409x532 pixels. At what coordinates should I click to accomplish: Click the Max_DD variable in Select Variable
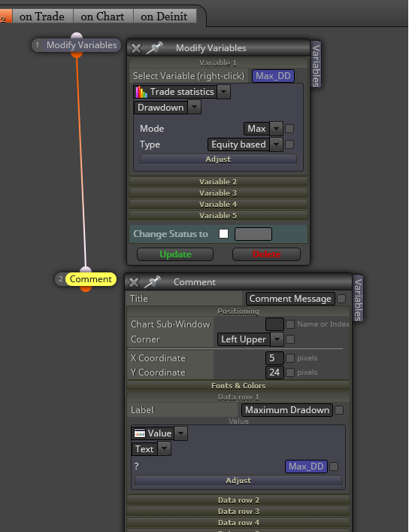(273, 76)
